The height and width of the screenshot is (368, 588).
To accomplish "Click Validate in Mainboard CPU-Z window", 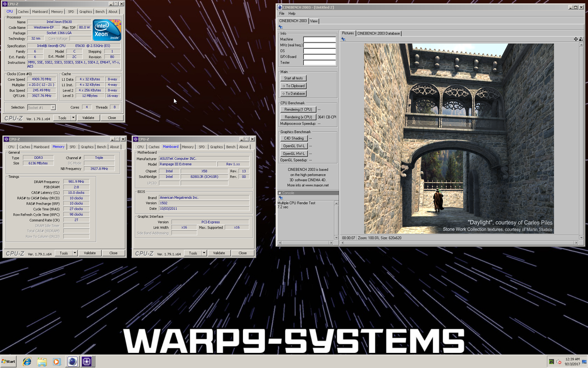I will (219, 253).
